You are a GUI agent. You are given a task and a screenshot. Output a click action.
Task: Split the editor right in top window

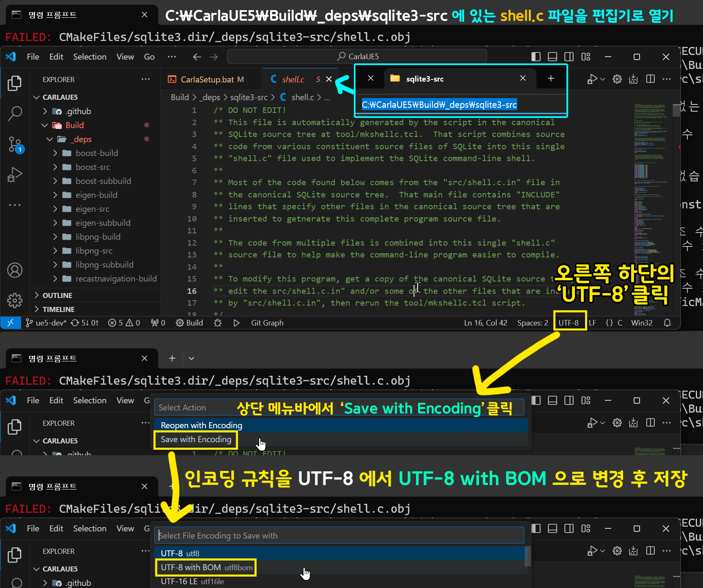(651, 79)
